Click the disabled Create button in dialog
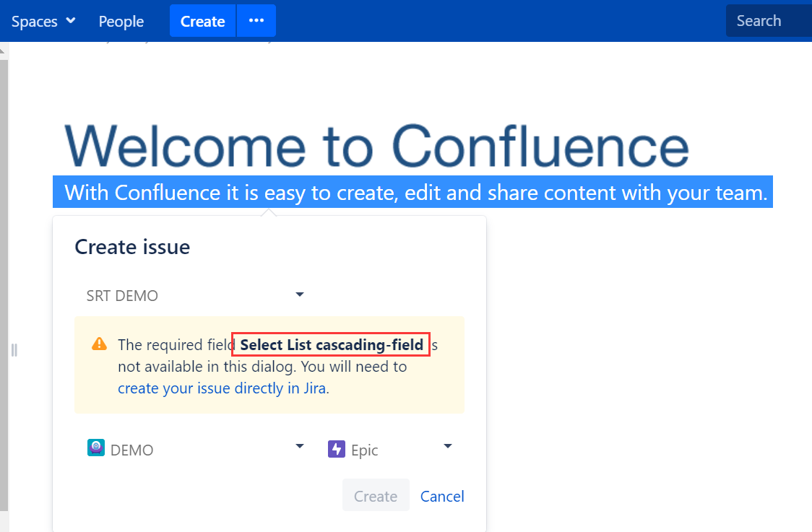The width and height of the screenshot is (812, 532). pyautogui.click(x=376, y=495)
